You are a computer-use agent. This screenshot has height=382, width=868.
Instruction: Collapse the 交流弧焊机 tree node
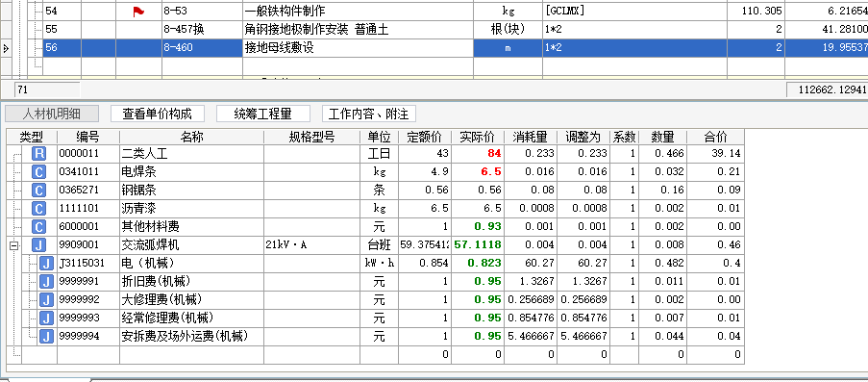(x=13, y=244)
